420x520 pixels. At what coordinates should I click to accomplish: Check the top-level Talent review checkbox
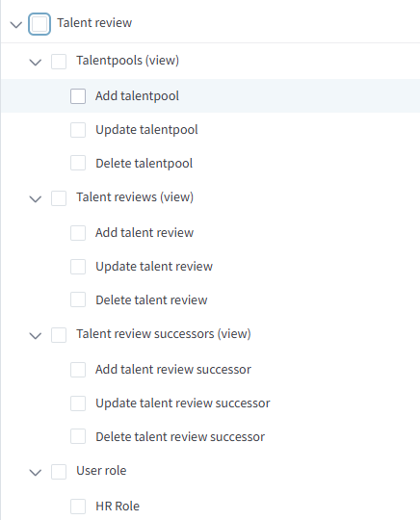[39, 24]
